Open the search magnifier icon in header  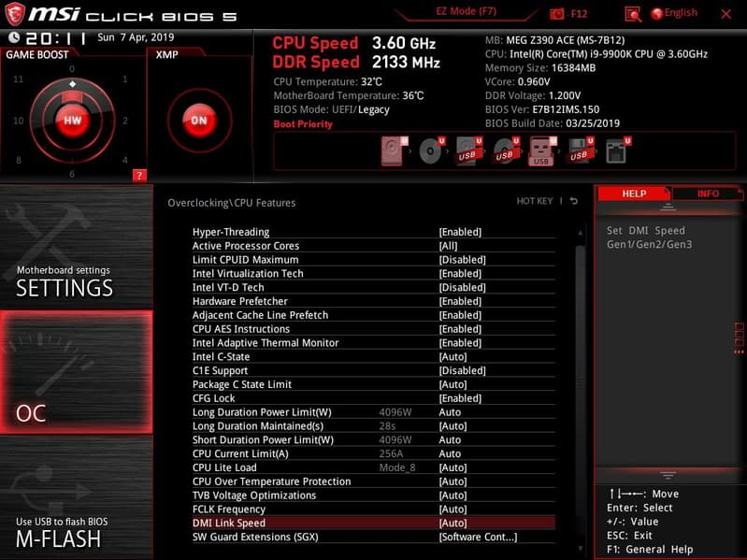[633, 14]
